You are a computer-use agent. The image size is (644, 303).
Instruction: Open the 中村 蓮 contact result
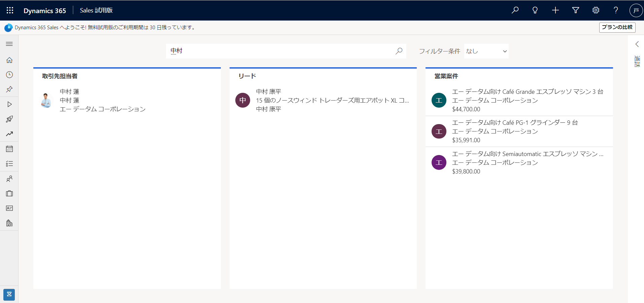(127, 100)
